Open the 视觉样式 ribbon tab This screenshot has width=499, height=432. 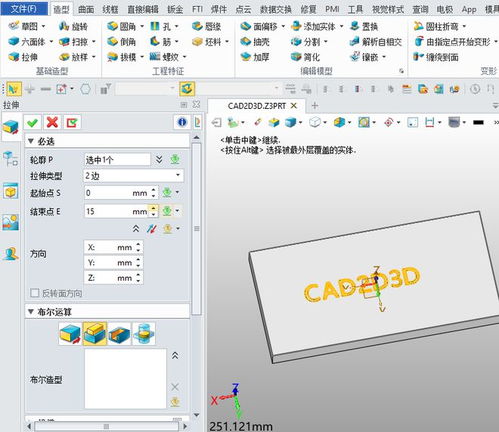pyautogui.click(x=388, y=9)
